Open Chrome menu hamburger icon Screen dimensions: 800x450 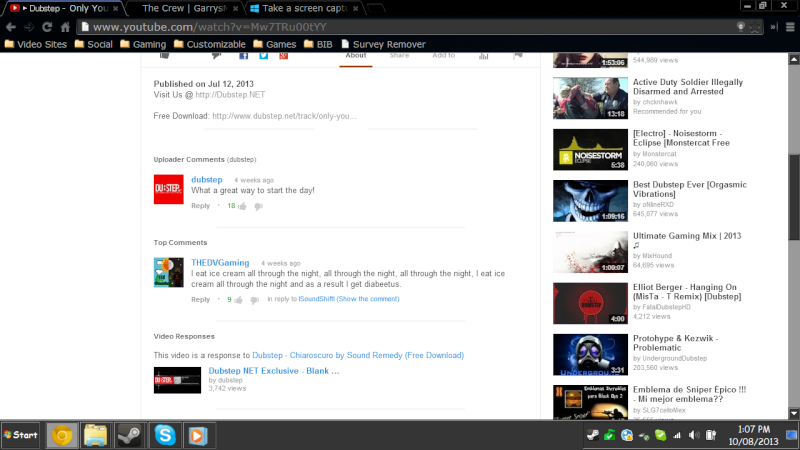click(790, 27)
